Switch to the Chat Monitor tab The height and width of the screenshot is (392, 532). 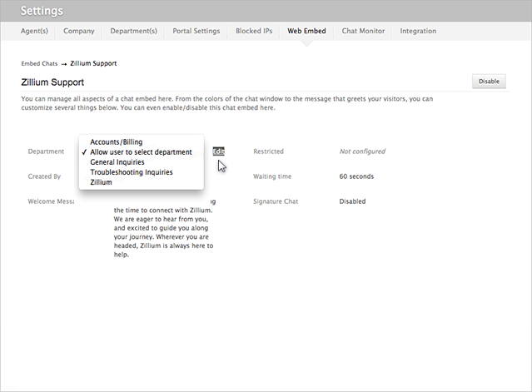pos(363,31)
